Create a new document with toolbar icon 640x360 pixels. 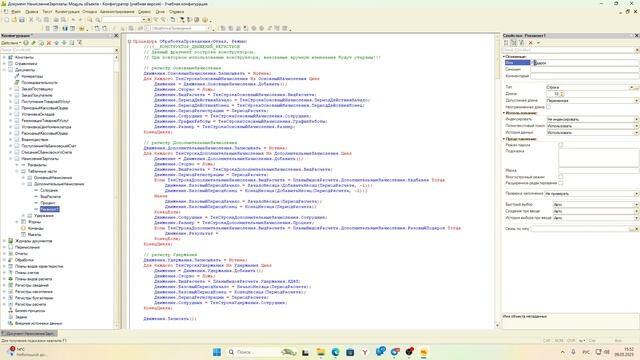coord(7,20)
